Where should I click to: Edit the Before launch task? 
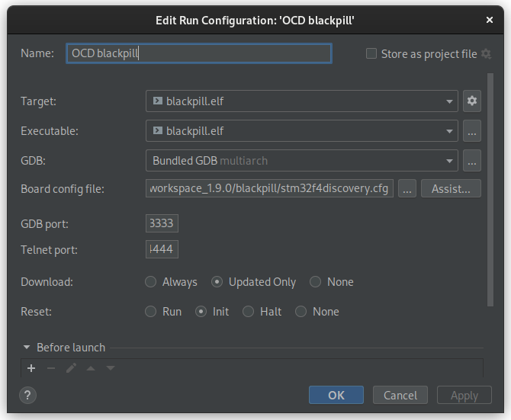point(71,368)
